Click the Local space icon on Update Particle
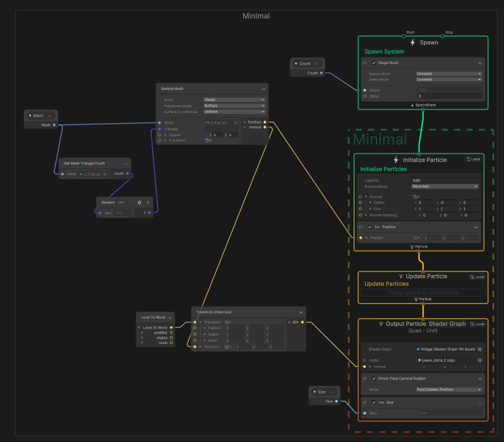The width and height of the screenshot is (504, 442). (476, 277)
